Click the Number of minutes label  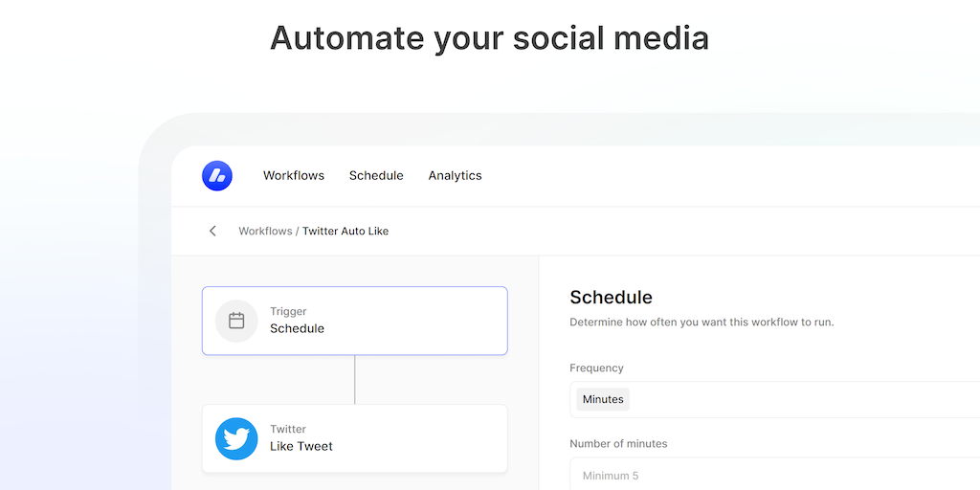coord(618,443)
